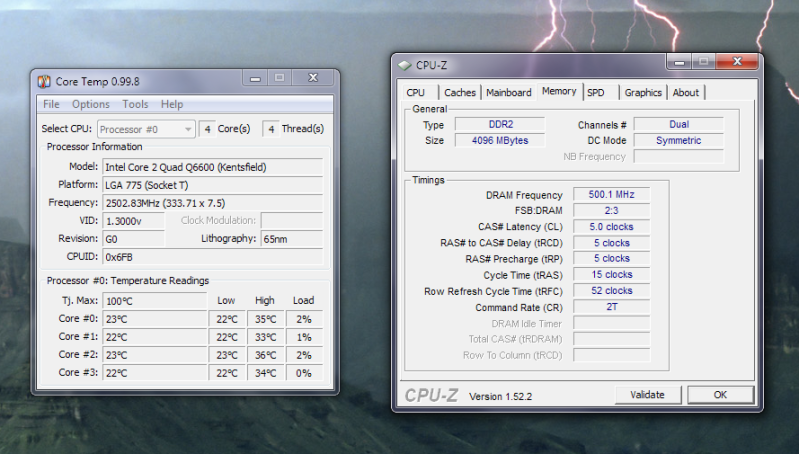Screen dimensions: 799x454
Task: Click the Validate button
Action: coord(647,395)
